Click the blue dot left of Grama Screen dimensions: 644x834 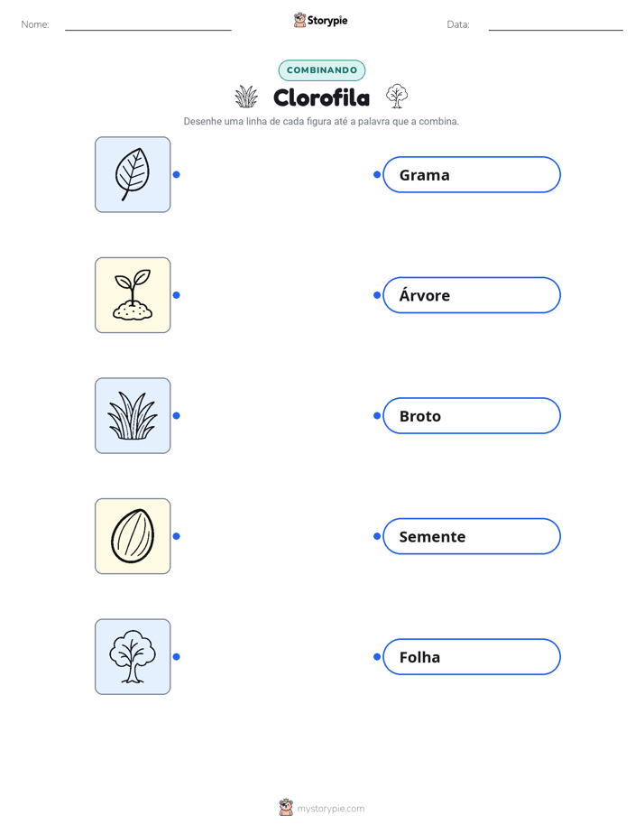pos(377,174)
